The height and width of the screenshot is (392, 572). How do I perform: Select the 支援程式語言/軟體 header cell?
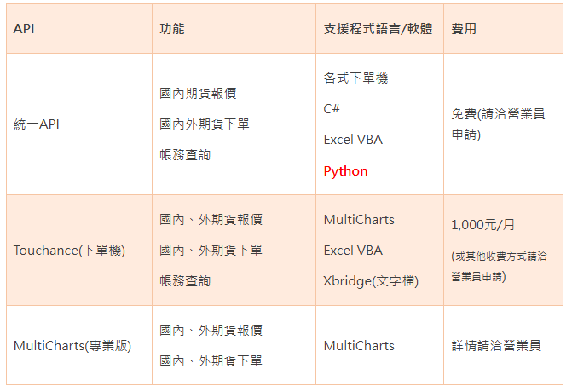[x=378, y=29]
